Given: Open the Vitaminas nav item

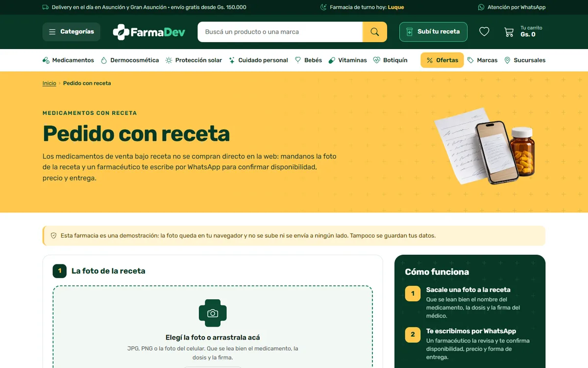Looking at the screenshot, I should point(347,60).
